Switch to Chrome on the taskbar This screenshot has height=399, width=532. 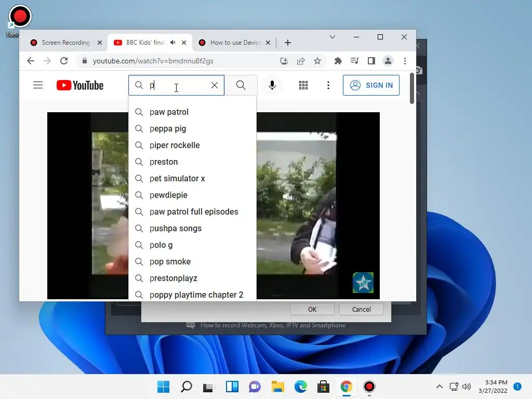pos(346,387)
